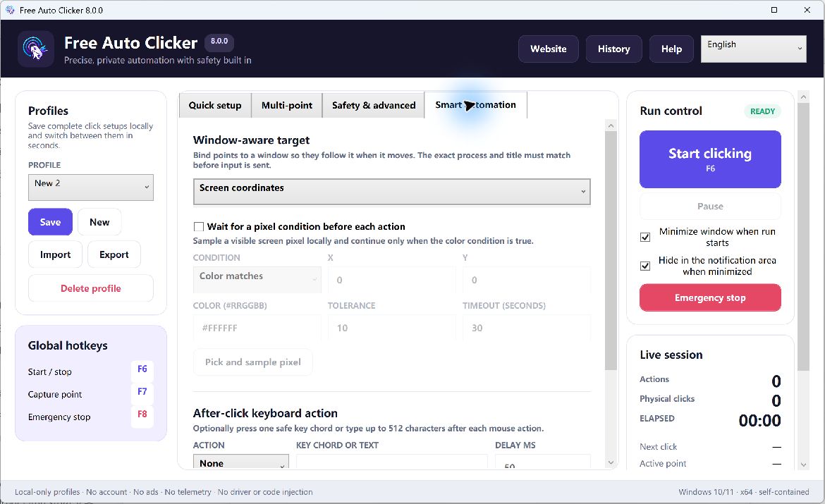Click the Local-only profiles status bar text
Viewport: 825px width, 504px height.
pos(164,492)
